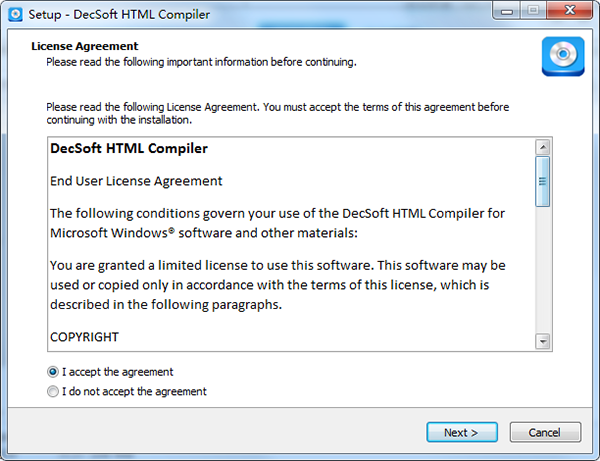The width and height of the screenshot is (600, 461).
Task: Close the Setup window
Action: 570,11
